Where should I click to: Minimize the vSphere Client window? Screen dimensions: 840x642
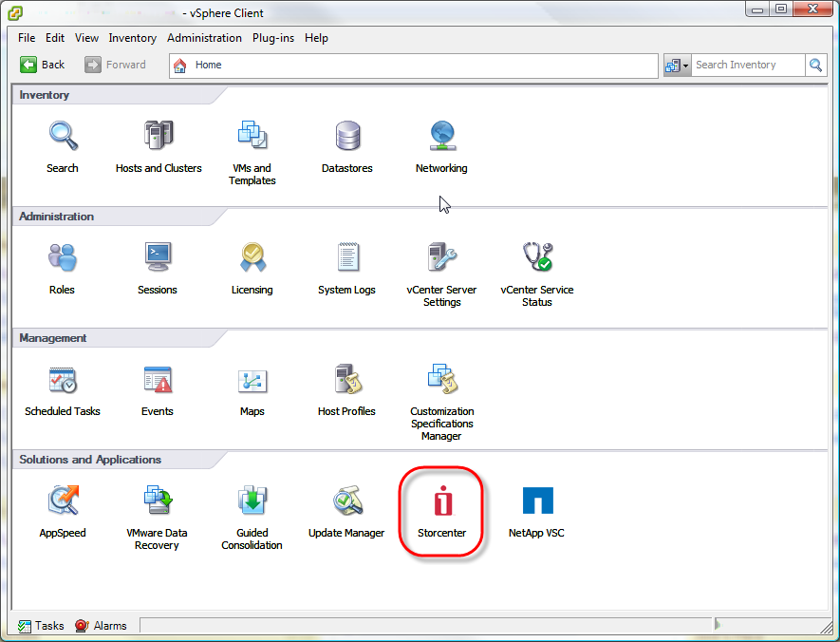tap(757, 9)
